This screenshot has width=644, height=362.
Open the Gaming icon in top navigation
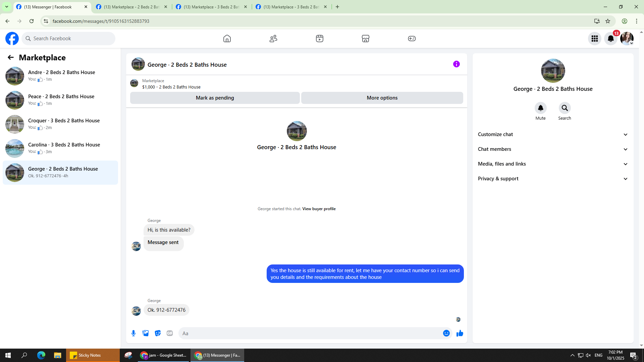(412, 39)
